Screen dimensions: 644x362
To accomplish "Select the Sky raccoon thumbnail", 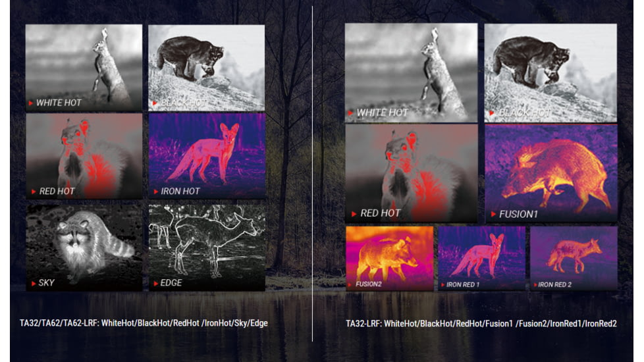I will (x=84, y=248).
